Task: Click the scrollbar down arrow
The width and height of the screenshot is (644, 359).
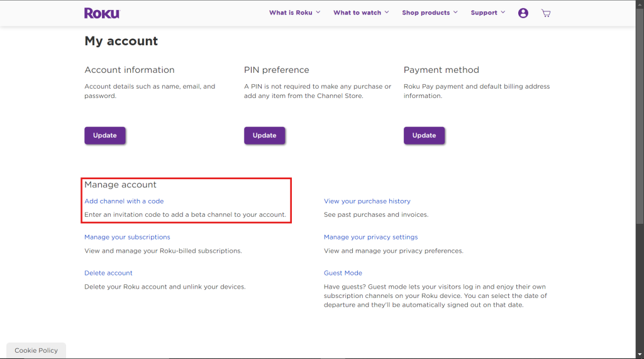Action: [x=640, y=355]
